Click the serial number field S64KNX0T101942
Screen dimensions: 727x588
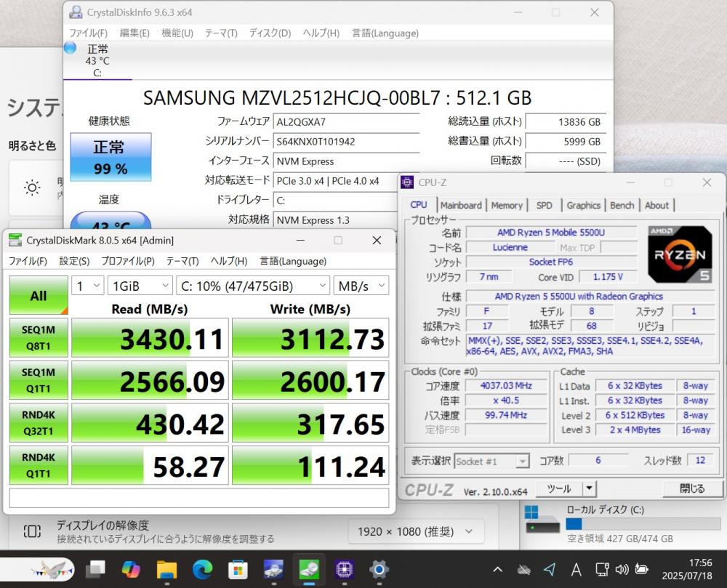[346, 142]
